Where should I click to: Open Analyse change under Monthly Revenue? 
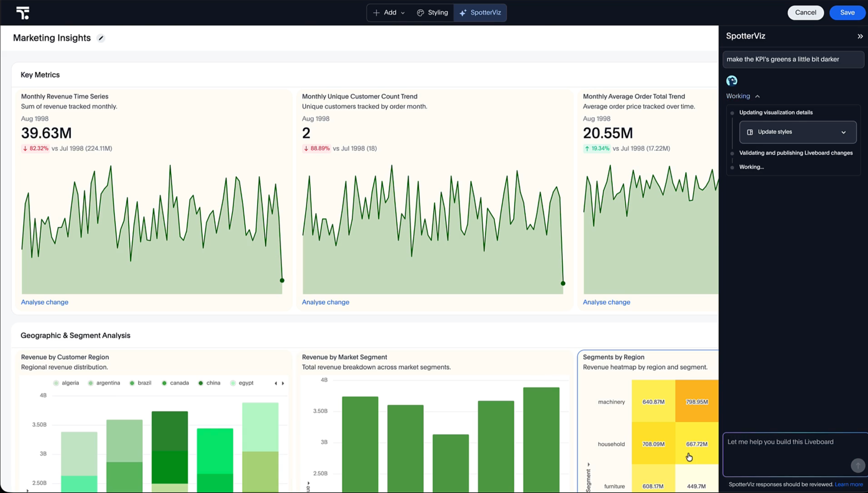45,302
